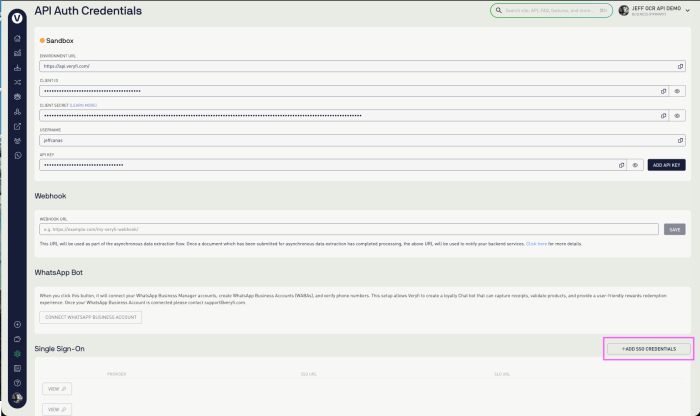The height and width of the screenshot is (416, 700).
Task: Open the WhatsApp icon in the sidebar
Action: 18,155
